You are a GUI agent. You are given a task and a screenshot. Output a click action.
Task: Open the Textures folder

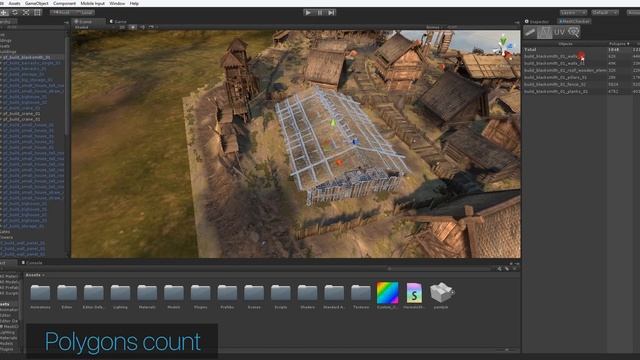click(361, 296)
